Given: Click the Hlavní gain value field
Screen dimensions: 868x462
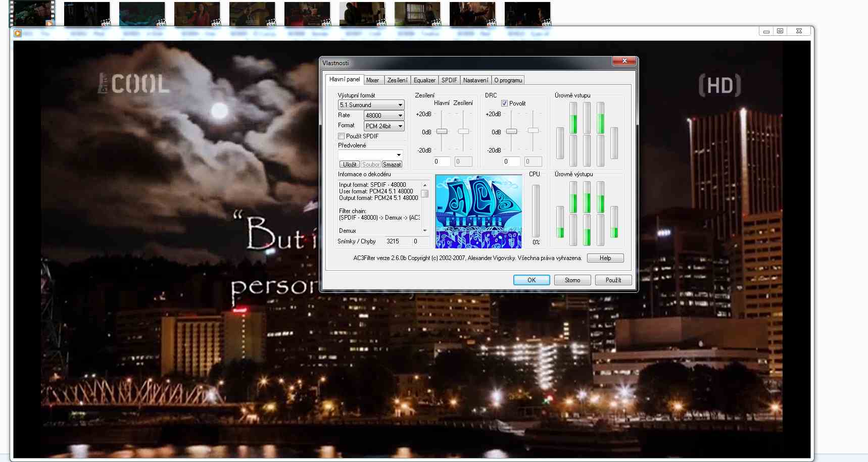Looking at the screenshot, I should pyautogui.click(x=442, y=162).
